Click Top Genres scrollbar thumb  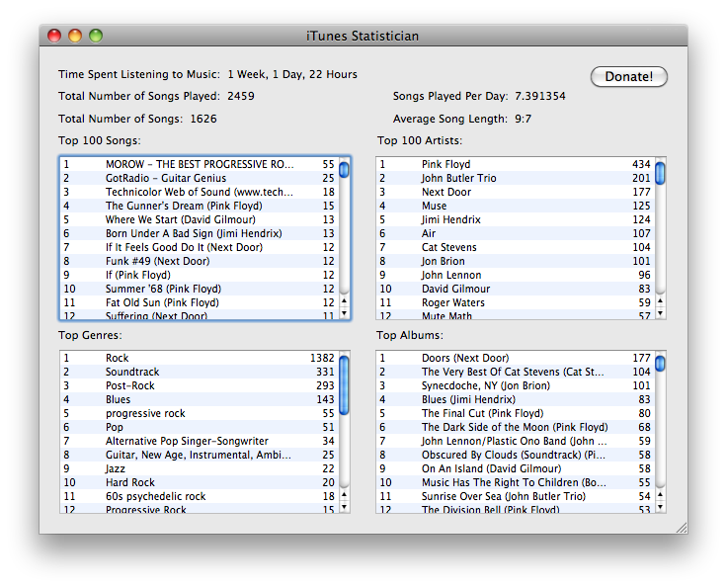[344, 384]
